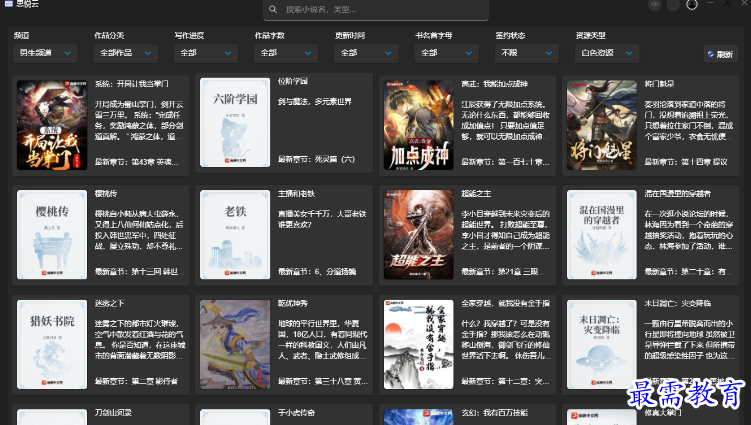
Task: Open the 写作进度 dropdown
Action: [205, 53]
